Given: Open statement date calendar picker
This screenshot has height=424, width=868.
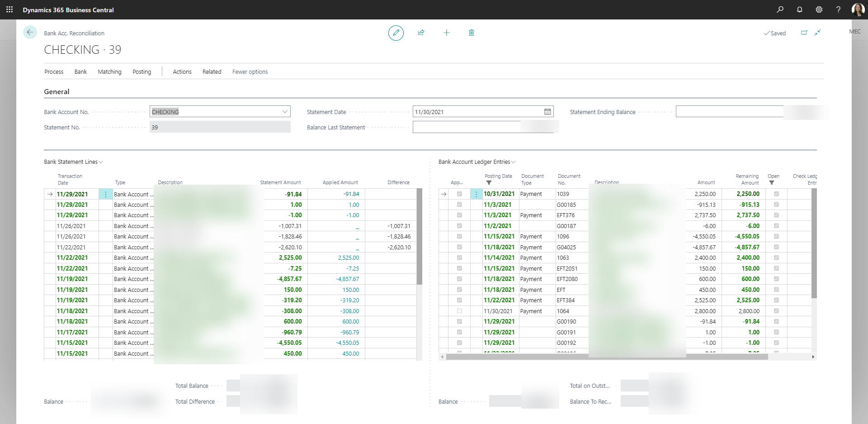Looking at the screenshot, I should [x=547, y=112].
